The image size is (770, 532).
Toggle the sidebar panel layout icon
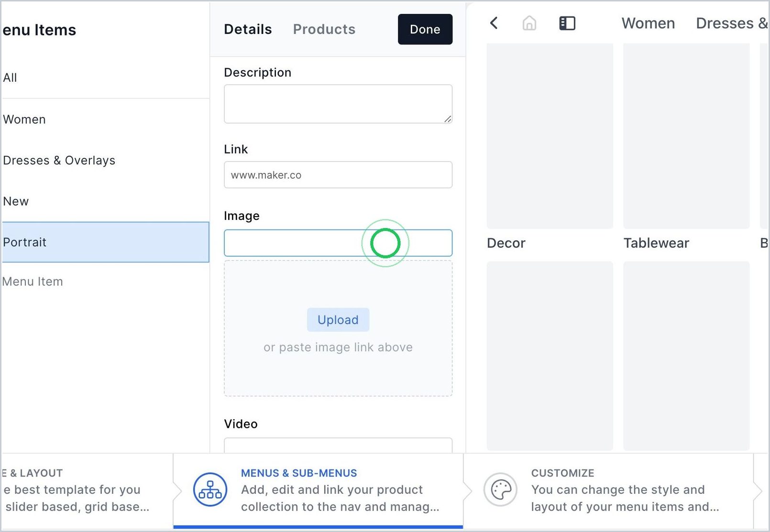[567, 23]
